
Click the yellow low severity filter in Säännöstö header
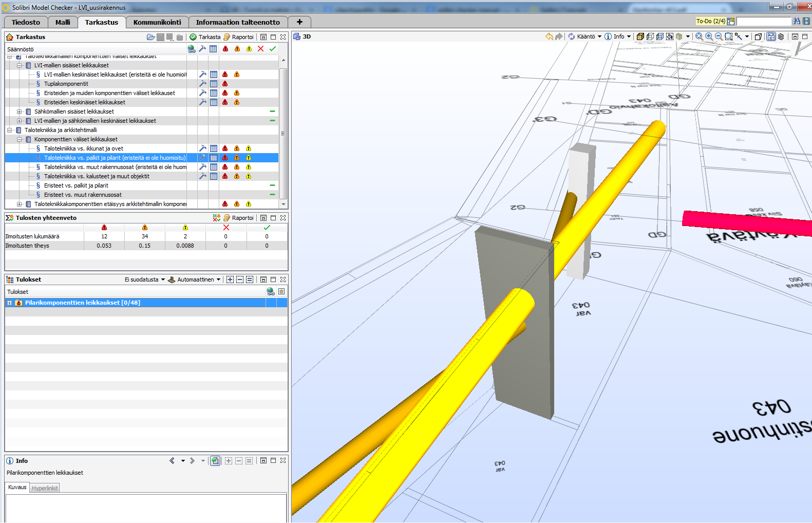249,49
